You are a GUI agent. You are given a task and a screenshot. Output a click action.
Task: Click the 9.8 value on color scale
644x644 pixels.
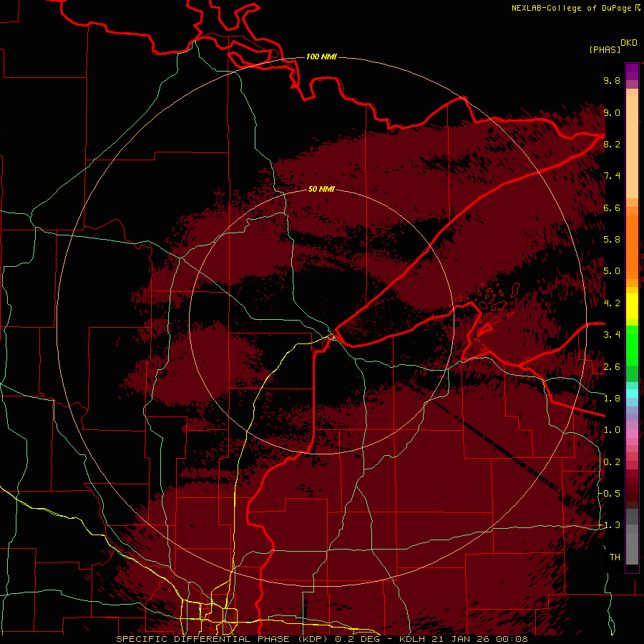[612, 80]
